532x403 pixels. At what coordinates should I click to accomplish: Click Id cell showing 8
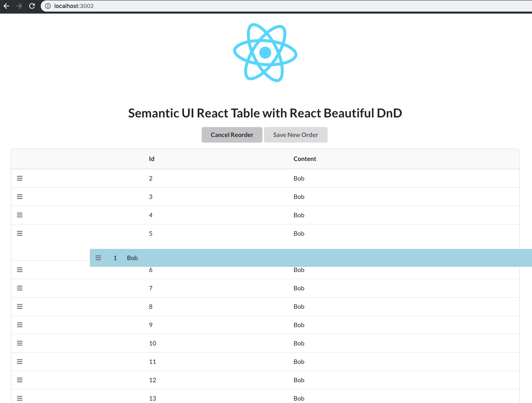click(x=151, y=306)
